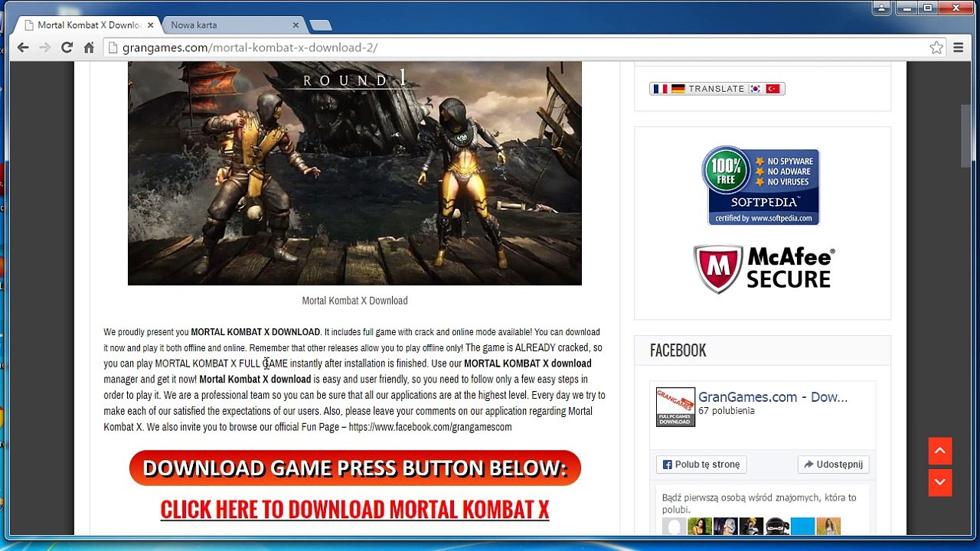Click the DOWNLOAD GAME PRESS BUTTON BELOW banner
The image size is (980, 551).
click(x=354, y=468)
